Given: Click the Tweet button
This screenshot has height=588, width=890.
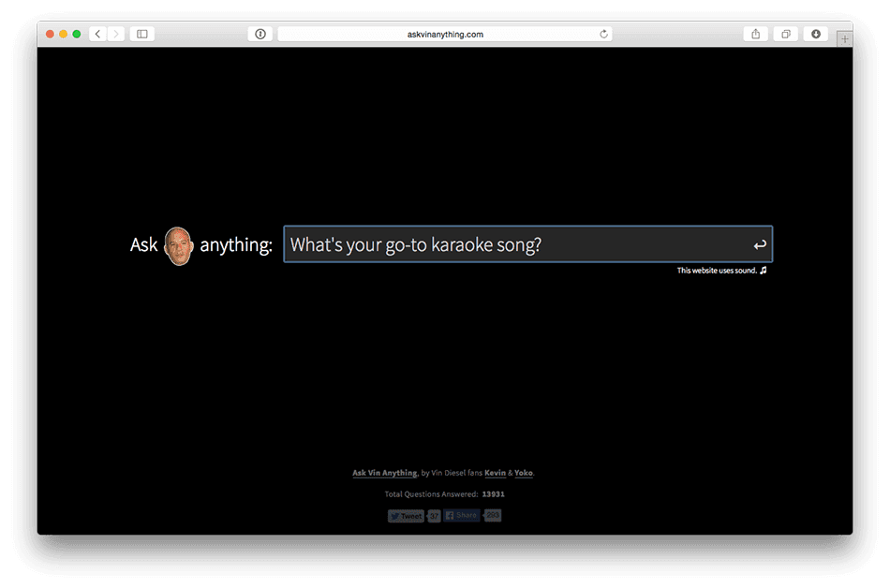Looking at the screenshot, I should pos(407,515).
